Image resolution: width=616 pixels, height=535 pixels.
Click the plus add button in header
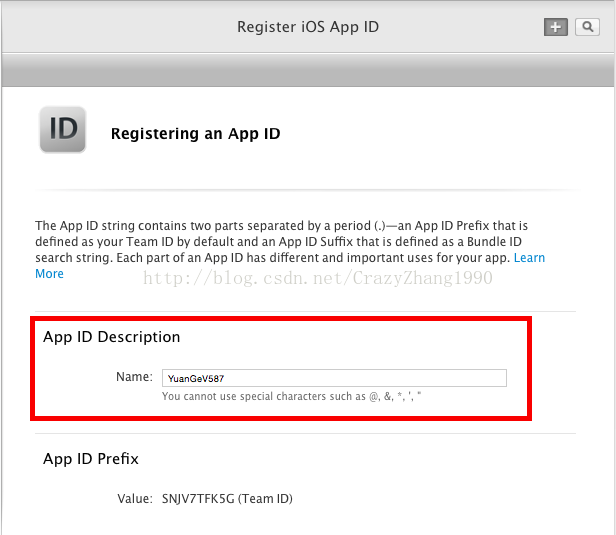tap(555, 27)
